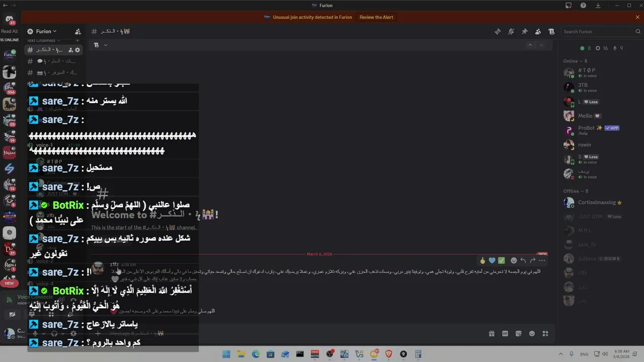Click Read All in server list

[10, 31]
